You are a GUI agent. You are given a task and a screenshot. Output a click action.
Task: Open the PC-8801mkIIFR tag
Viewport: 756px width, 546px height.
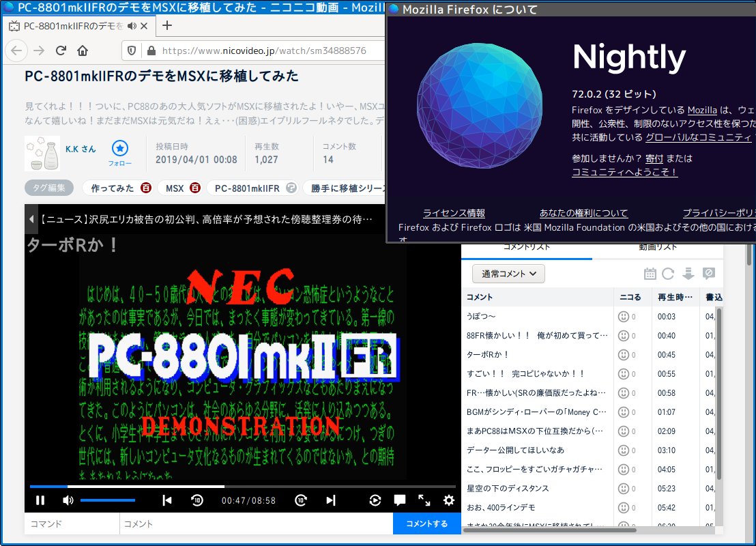(247, 188)
